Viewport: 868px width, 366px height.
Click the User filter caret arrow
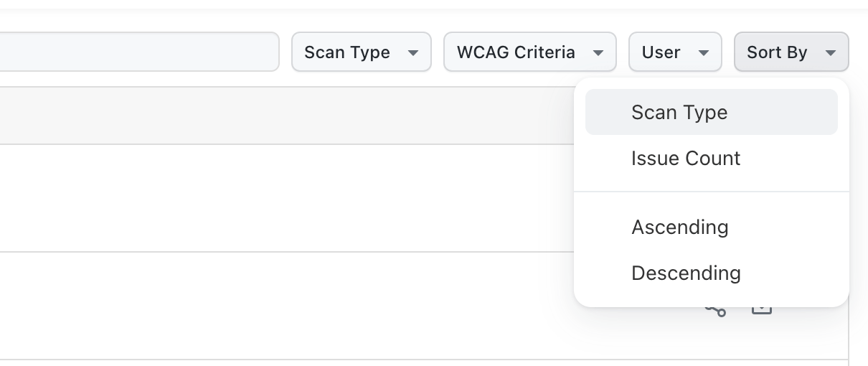pyautogui.click(x=704, y=52)
